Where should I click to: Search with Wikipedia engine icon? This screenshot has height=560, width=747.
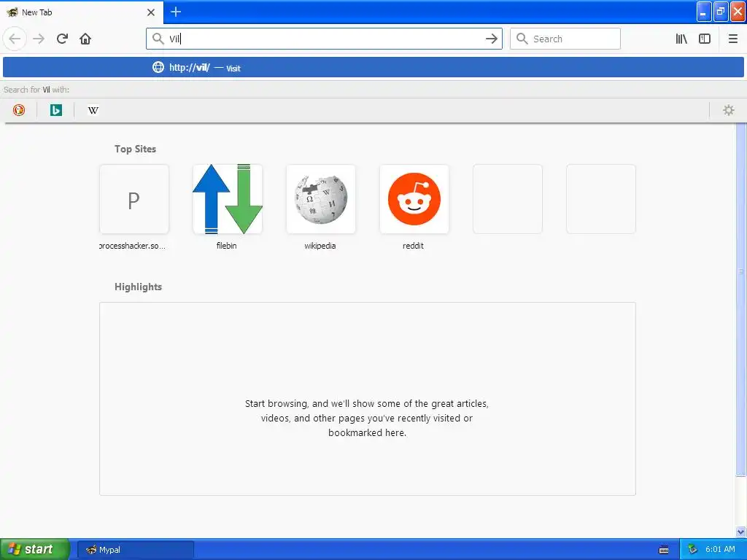point(93,110)
